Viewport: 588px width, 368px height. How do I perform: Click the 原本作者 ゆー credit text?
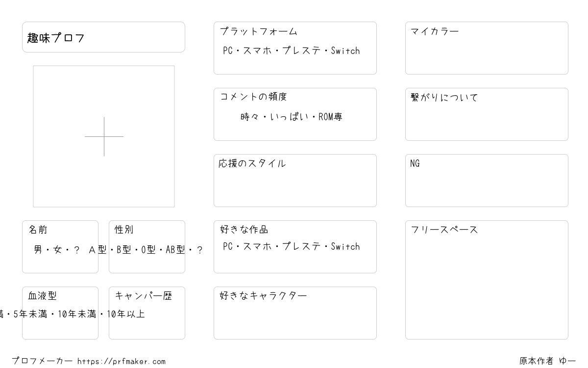(x=548, y=361)
